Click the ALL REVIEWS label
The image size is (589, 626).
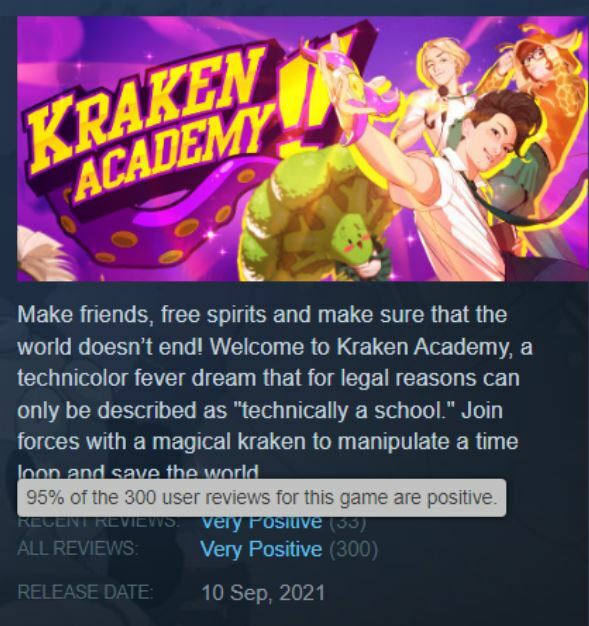(77, 548)
